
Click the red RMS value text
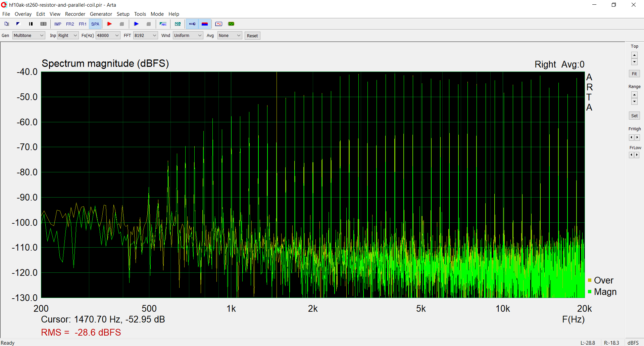pyautogui.click(x=81, y=332)
